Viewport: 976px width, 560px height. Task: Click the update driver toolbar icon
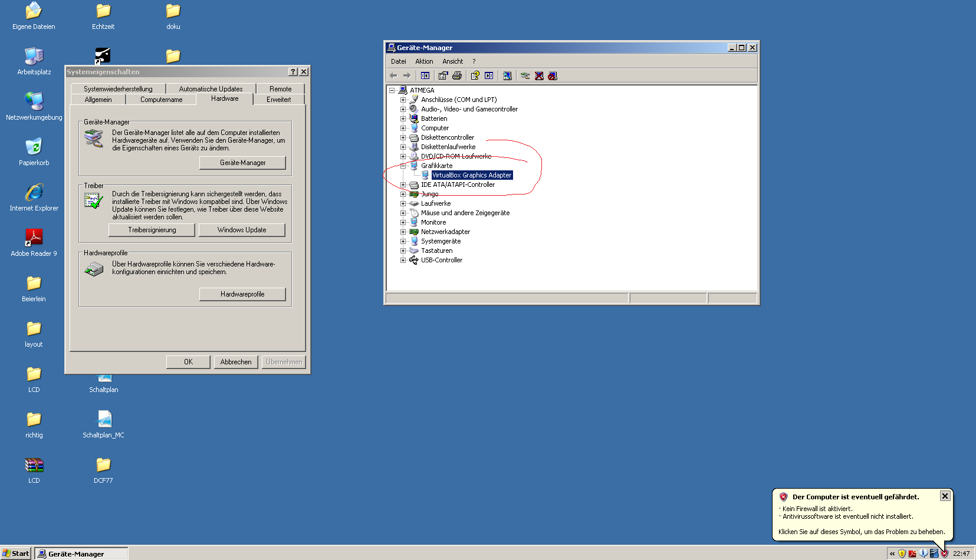(525, 75)
